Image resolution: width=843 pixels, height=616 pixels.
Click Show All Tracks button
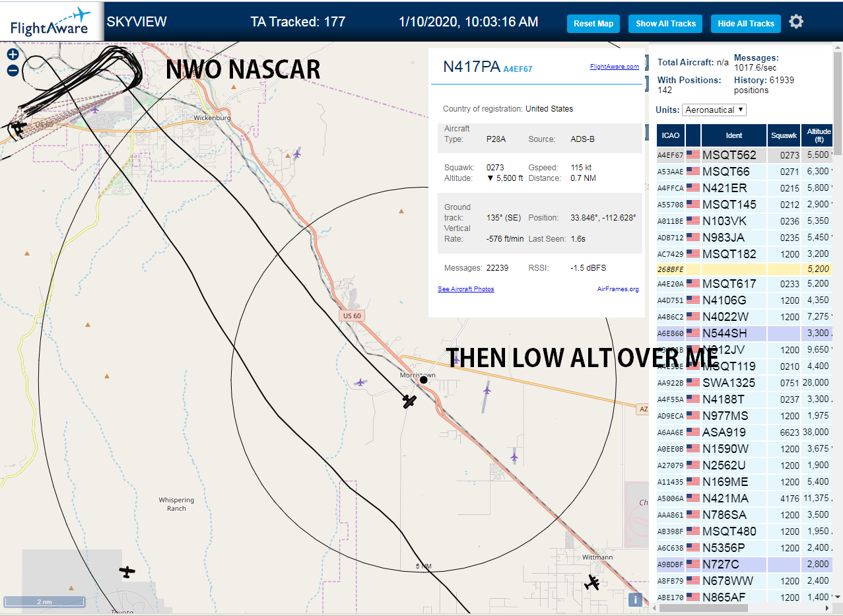pos(665,24)
